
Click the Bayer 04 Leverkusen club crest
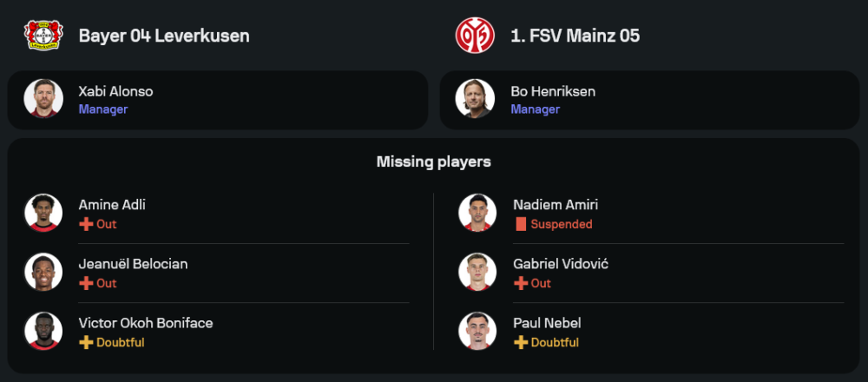click(x=41, y=36)
